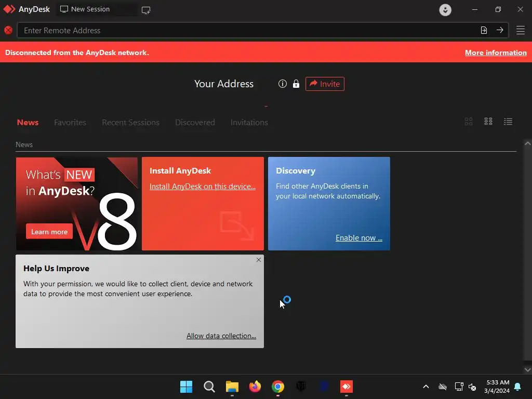
Task: Click Learn more on What's New card
Action: click(x=49, y=232)
